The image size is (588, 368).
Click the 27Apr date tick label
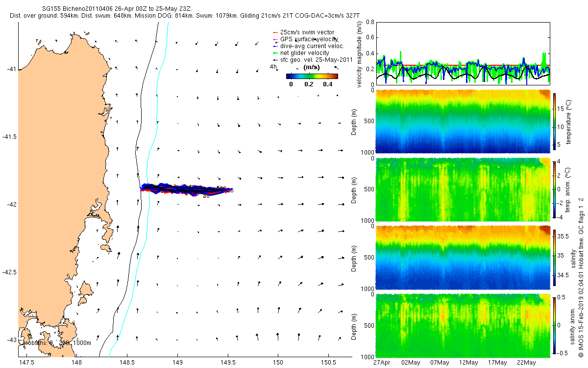point(382,363)
